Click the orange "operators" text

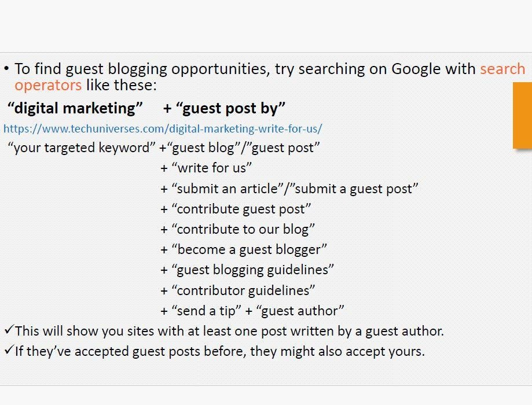(48, 85)
